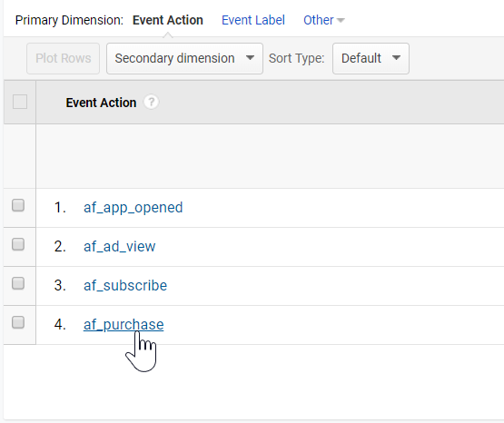Click the Secondary dimension dropdown arrow
The height and width of the screenshot is (423, 504).
tap(250, 58)
